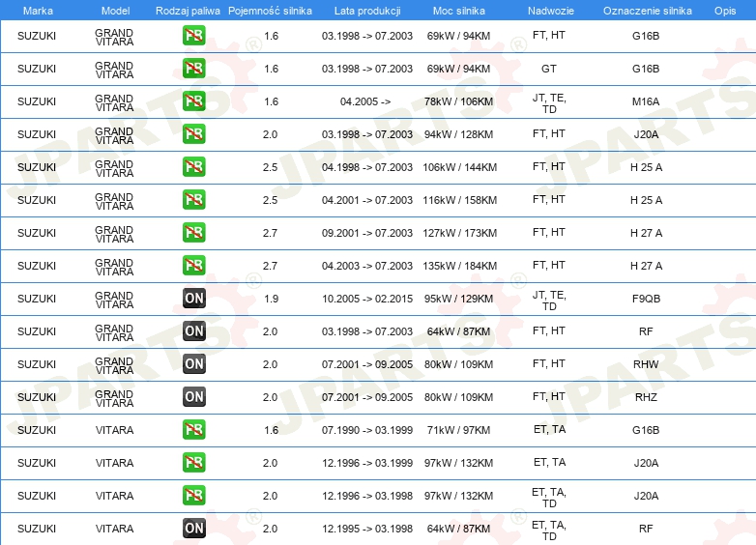Click the 12.1996 -> 03.1999 date cell
Viewport: 756px width, 545px height.
[x=367, y=463]
